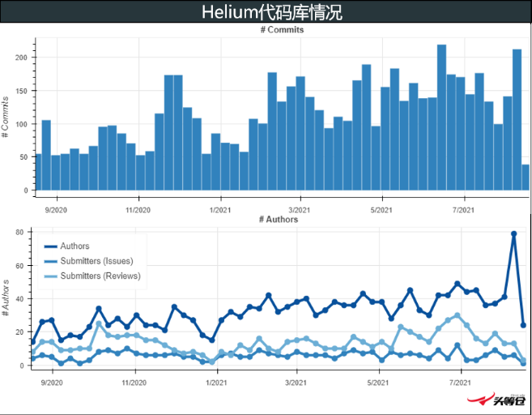Select the 'Authors' legend label
This screenshot has height=415, width=532.
click(74, 246)
